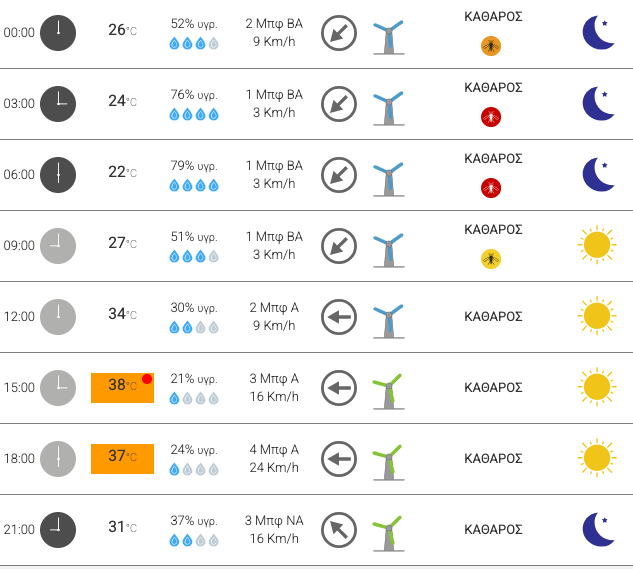The image size is (633, 569).
Task: Click the moon icon for 00:00
Action: tap(599, 32)
